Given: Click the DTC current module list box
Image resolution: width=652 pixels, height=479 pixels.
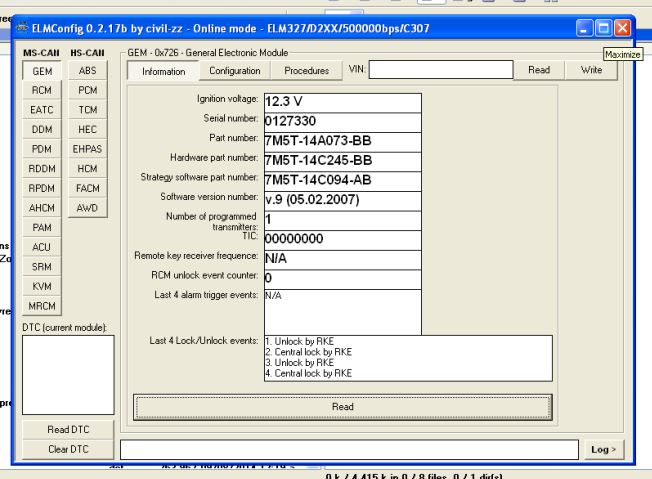Looking at the screenshot, I should click(68, 375).
